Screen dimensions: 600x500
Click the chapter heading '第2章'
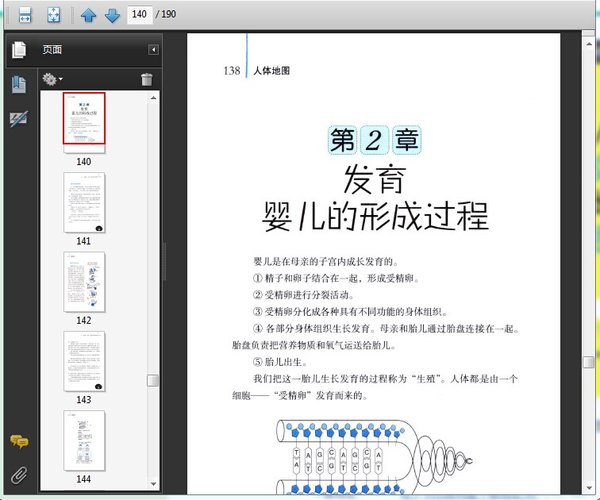click(375, 140)
